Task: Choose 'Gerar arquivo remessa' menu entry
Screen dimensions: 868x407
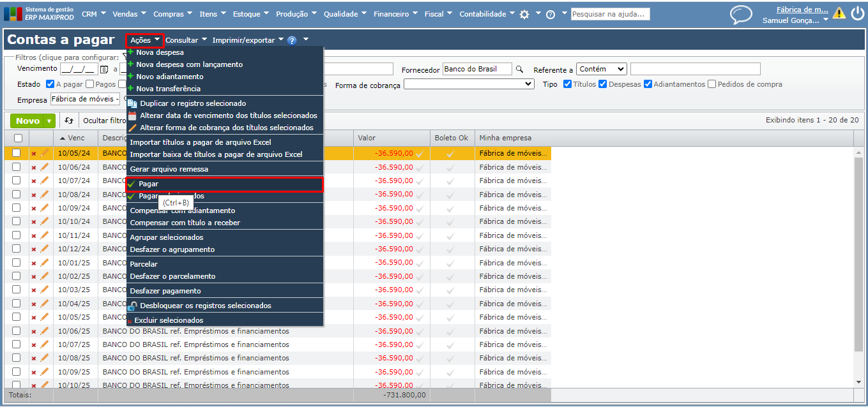Action: 169,169
